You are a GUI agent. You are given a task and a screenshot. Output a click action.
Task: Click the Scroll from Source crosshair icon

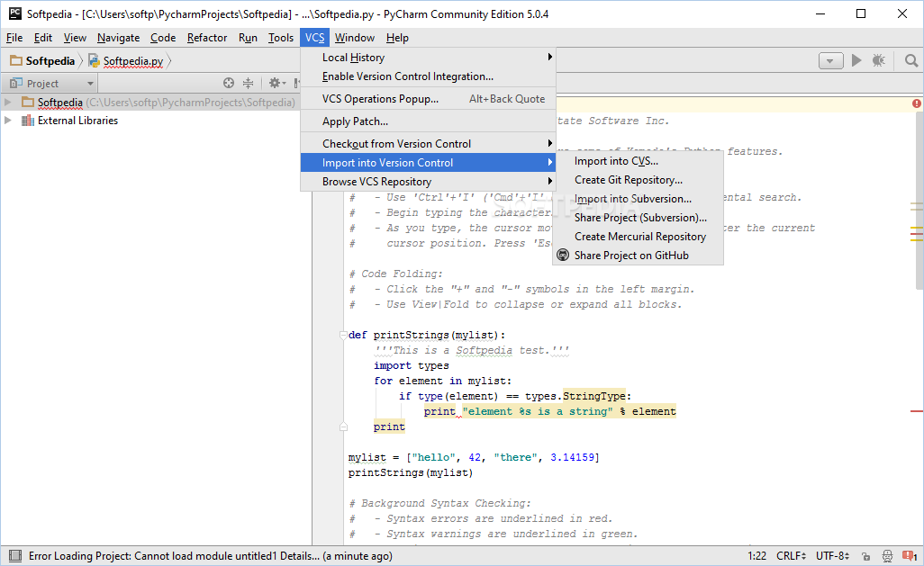(229, 83)
